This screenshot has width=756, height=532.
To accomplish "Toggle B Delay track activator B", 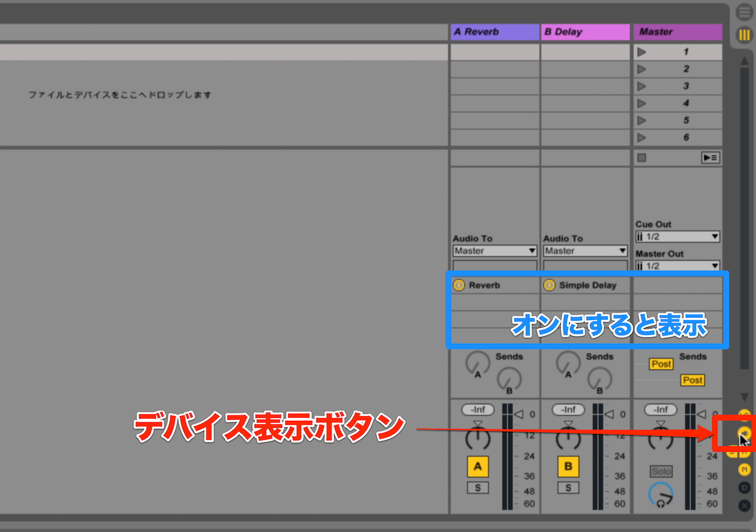I will pos(568,467).
